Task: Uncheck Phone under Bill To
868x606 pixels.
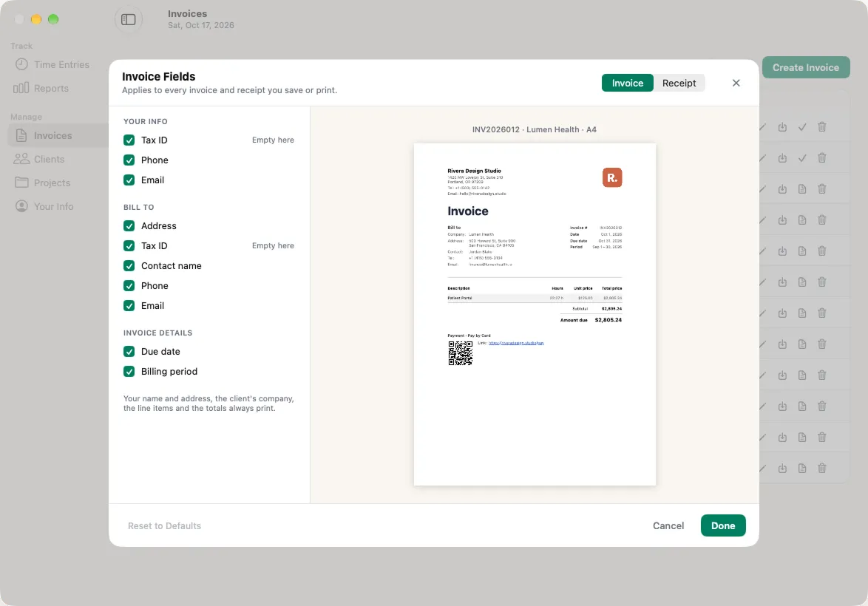Action: pyautogui.click(x=129, y=285)
